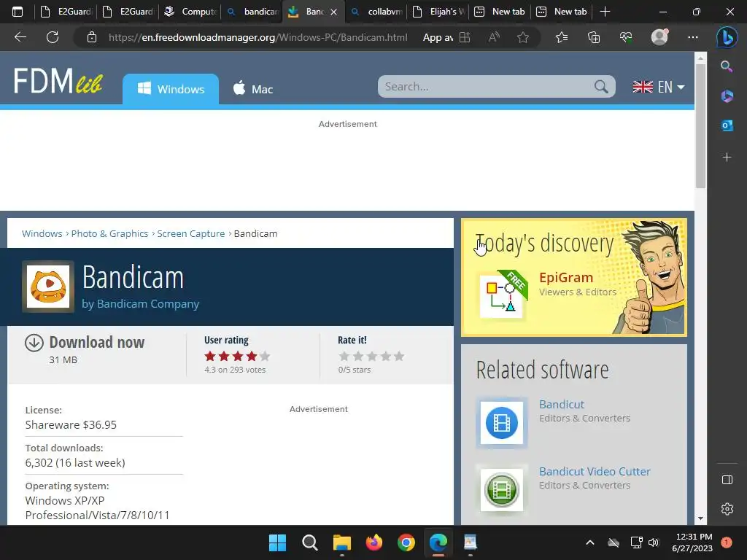This screenshot has height=560, width=747.
Task: Open clock and date 12:31 PM
Action: (692, 542)
